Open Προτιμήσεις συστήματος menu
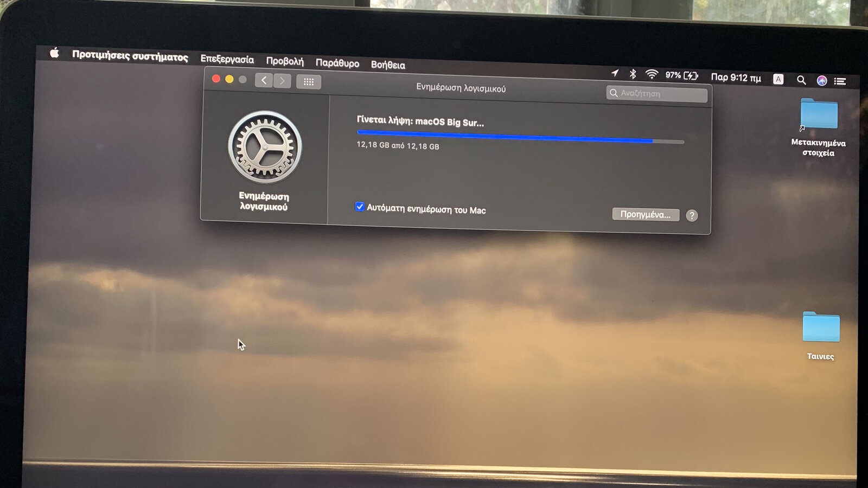The image size is (868, 488). pos(130,56)
